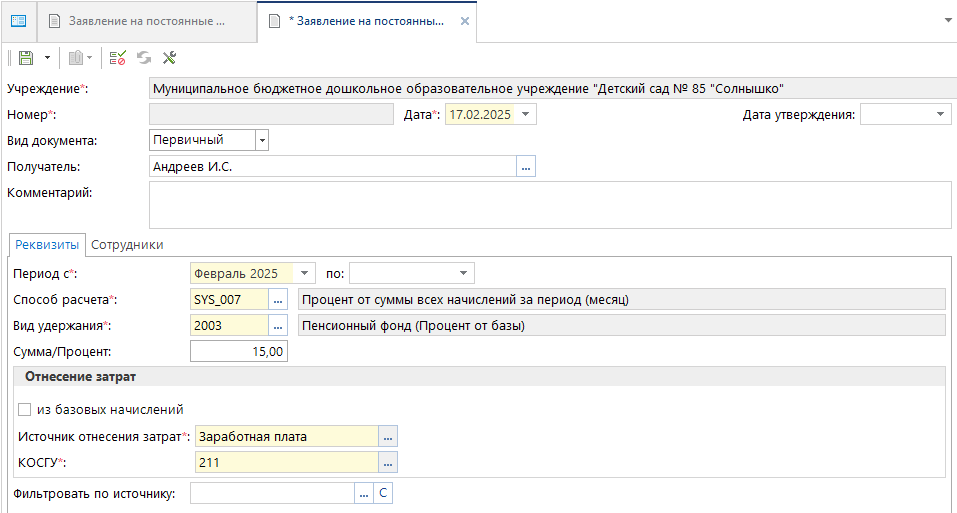This screenshot has width=957, height=513.
Task: Click the clipboard paste toolbar icon
Action: pos(75,59)
